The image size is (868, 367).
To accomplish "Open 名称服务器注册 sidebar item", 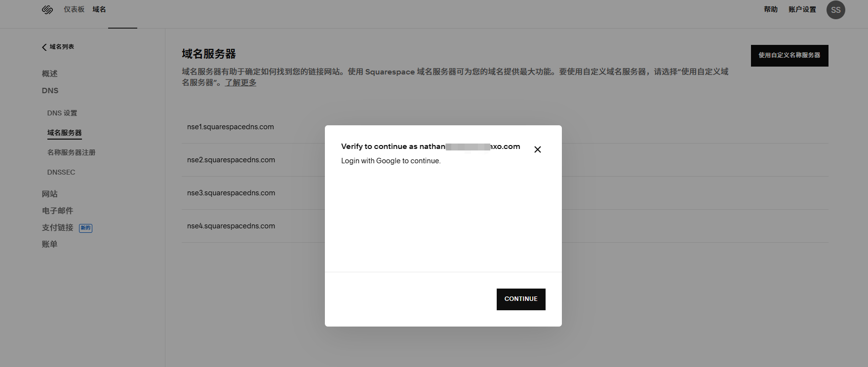I will [x=72, y=152].
